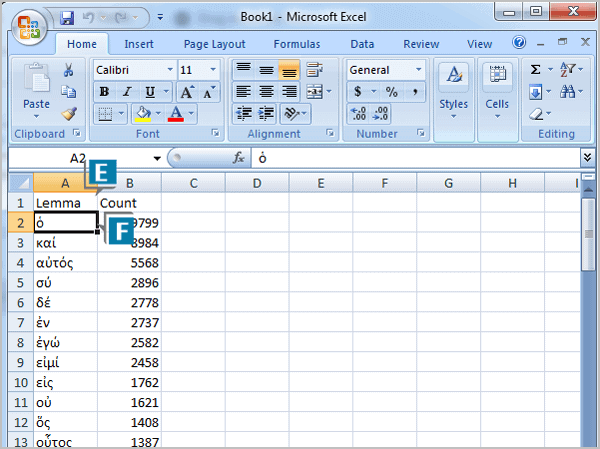Open the Cells button menu
This screenshot has width=600, height=449.
497,88
